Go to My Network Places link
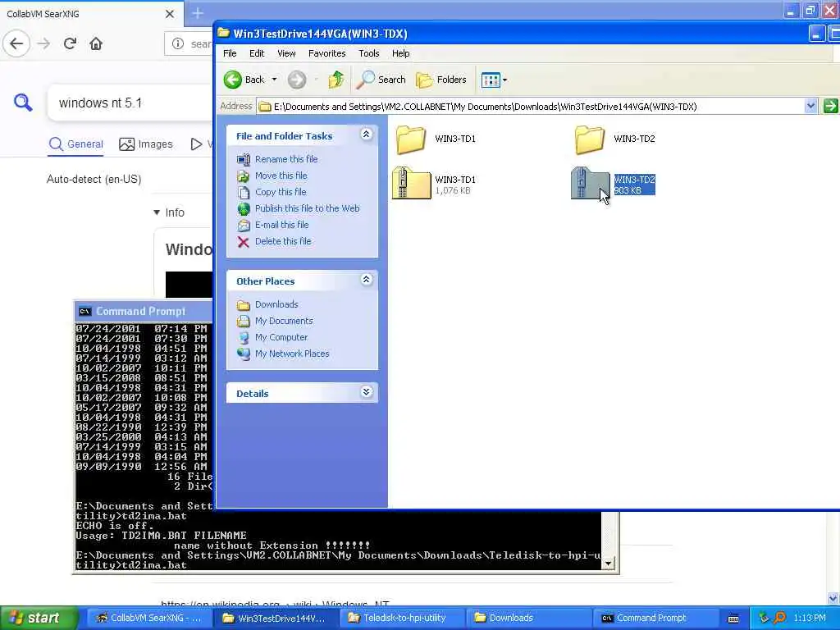The height and width of the screenshot is (630, 840). click(292, 354)
